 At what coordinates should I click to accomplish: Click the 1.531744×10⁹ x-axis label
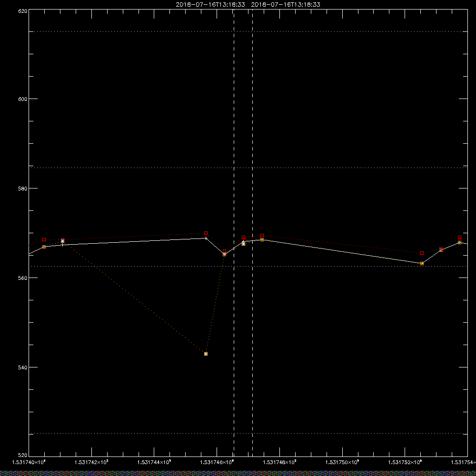(154, 462)
